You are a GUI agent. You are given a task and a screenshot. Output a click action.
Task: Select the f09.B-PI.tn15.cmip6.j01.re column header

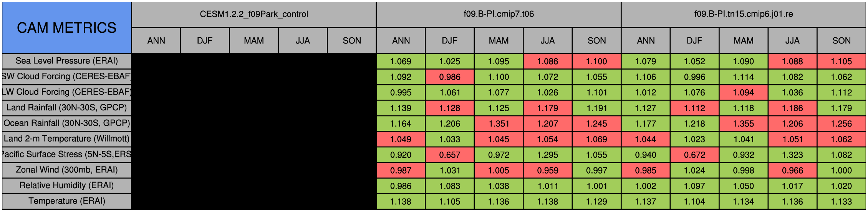tap(743, 15)
